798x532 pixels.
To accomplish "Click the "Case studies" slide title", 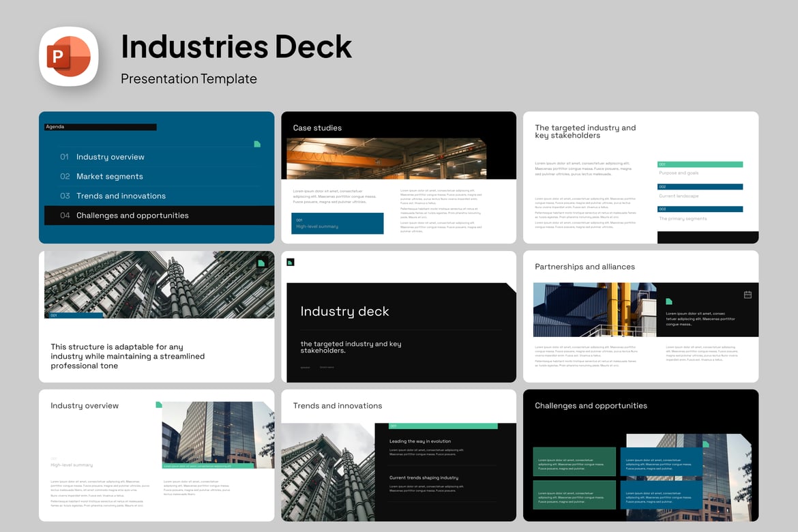I will (x=317, y=128).
